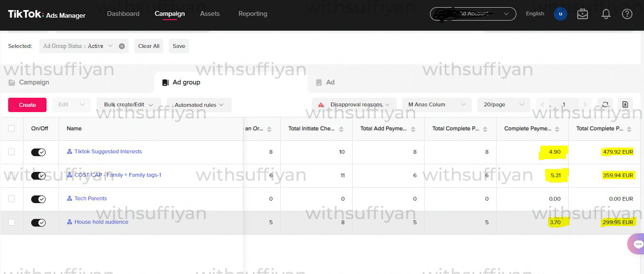
Task: Open the Assets menu
Action: pos(210,13)
